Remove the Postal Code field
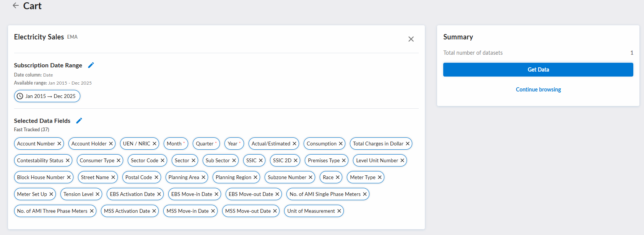Image resolution: width=644 pixels, height=235 pixels. 156,177
